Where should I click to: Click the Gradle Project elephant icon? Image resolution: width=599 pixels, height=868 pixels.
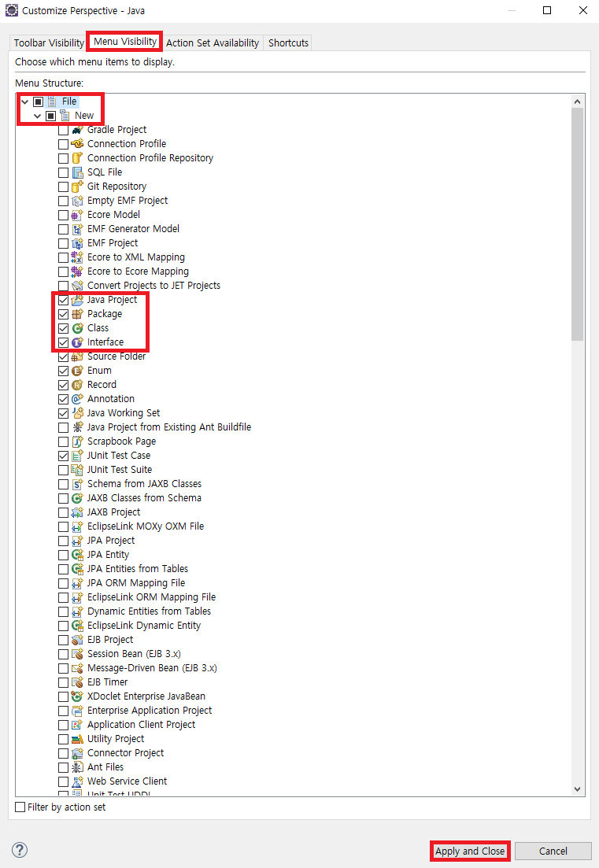77,130
